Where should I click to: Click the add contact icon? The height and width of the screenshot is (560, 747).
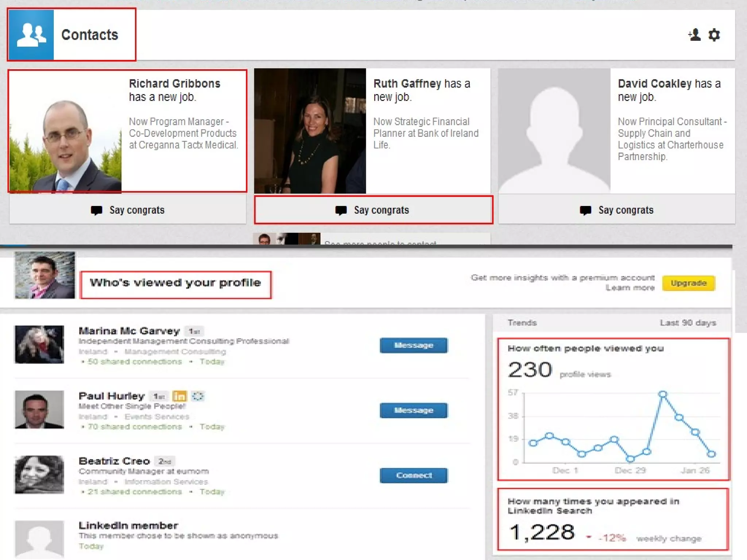coord(694,35)
